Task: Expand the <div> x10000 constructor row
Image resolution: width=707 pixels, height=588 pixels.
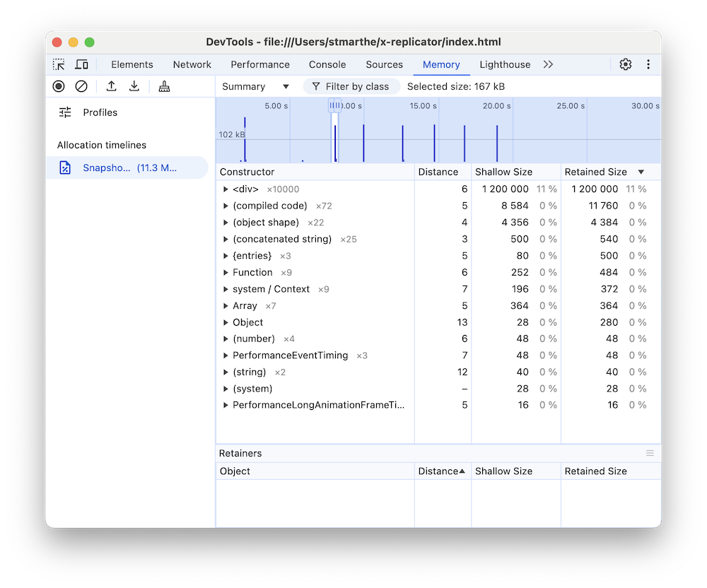Action: (x=226, y=189)
